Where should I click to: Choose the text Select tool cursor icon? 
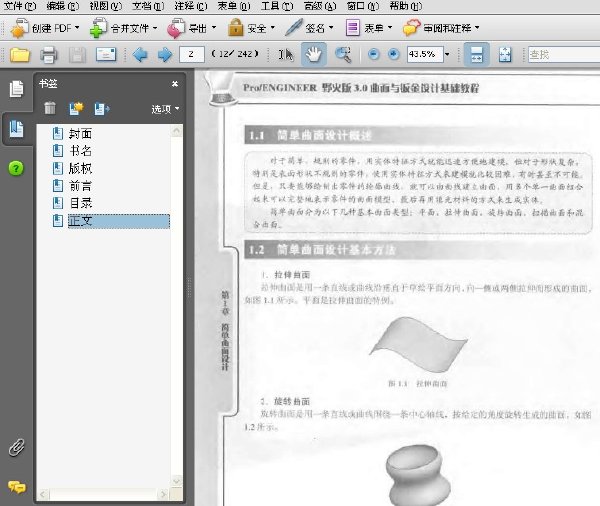pyautogui.click(x=285, y=55)
